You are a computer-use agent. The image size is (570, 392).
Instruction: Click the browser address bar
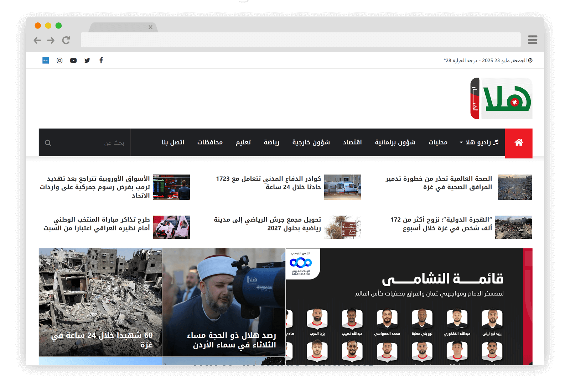pos(301,40)
